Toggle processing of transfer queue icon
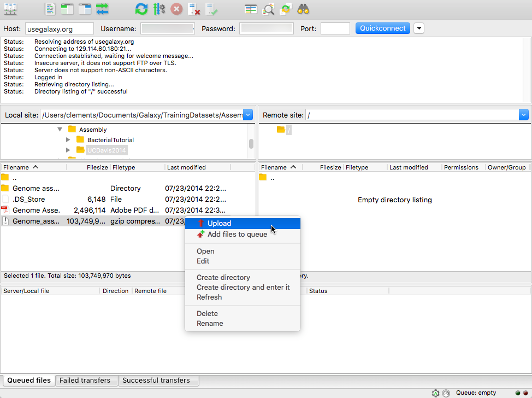Screen dimensions: 532x398 click(159, 9)
